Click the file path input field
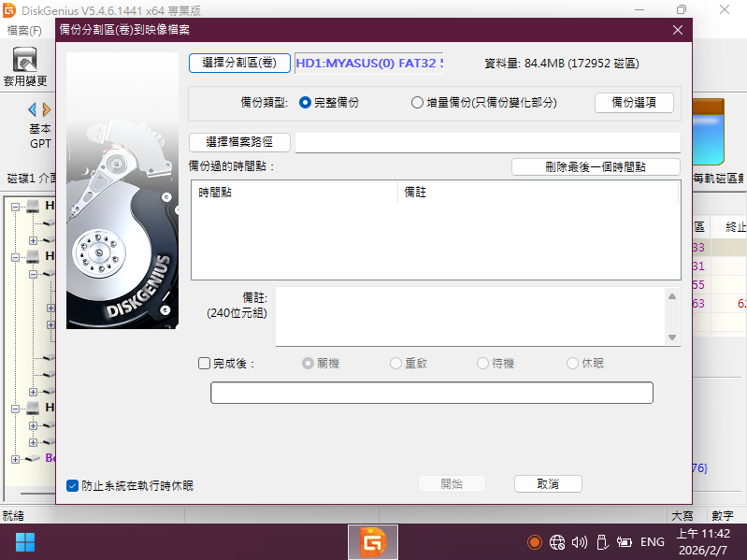The width and height of the screenshot is (747, 560). (488, 142)
